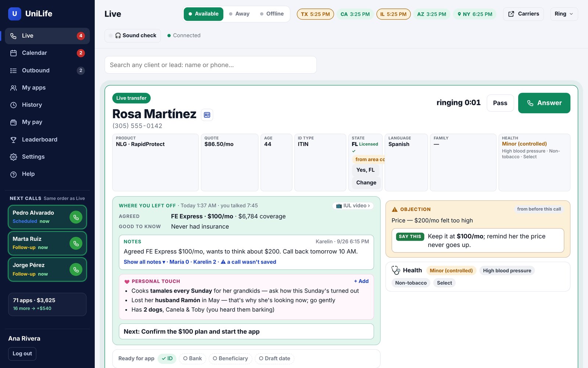The image size is (588, 368).
Task: Toggle the Beneficiary ready-for-app check
Action: point(230,358)
